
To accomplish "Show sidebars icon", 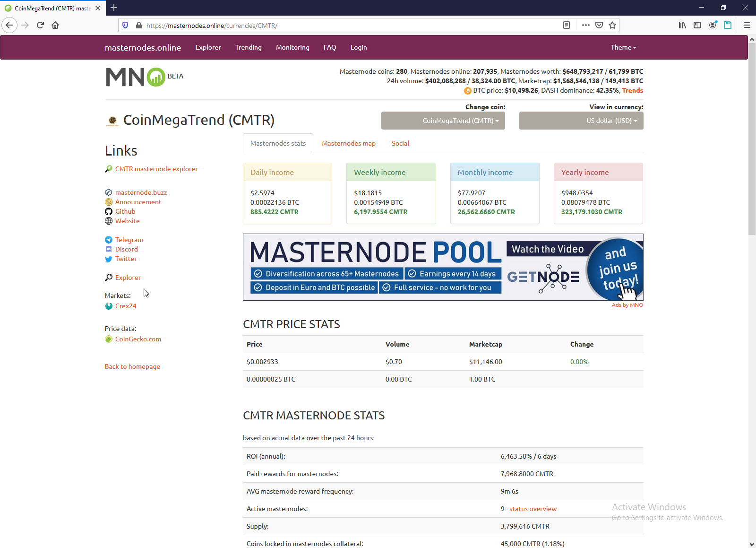I will coord(697,25).
